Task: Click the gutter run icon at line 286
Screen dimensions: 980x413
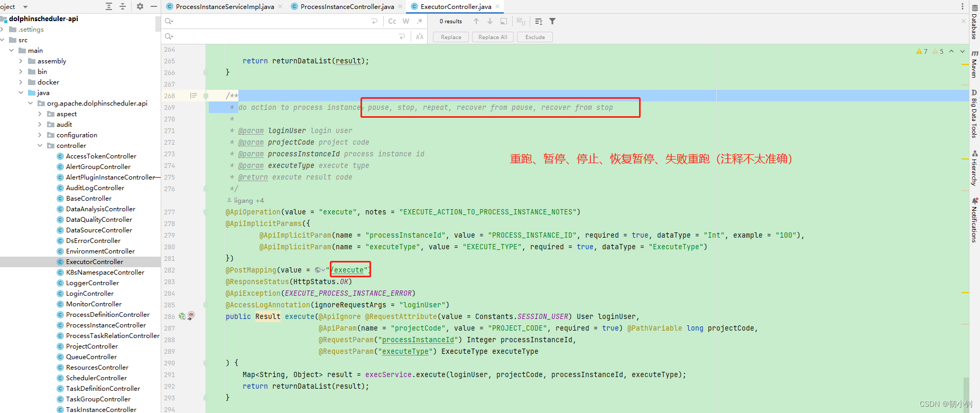Action: click(182, 316)
